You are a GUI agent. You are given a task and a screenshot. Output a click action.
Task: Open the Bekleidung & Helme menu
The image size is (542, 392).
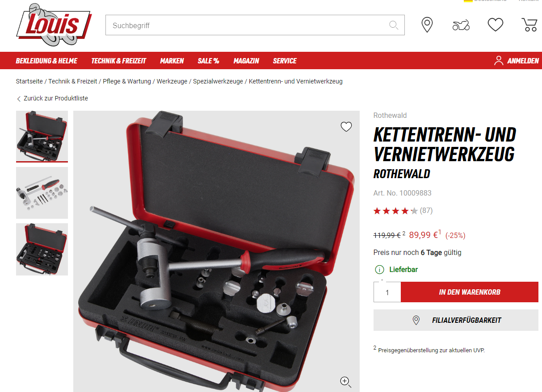[46, 61]
